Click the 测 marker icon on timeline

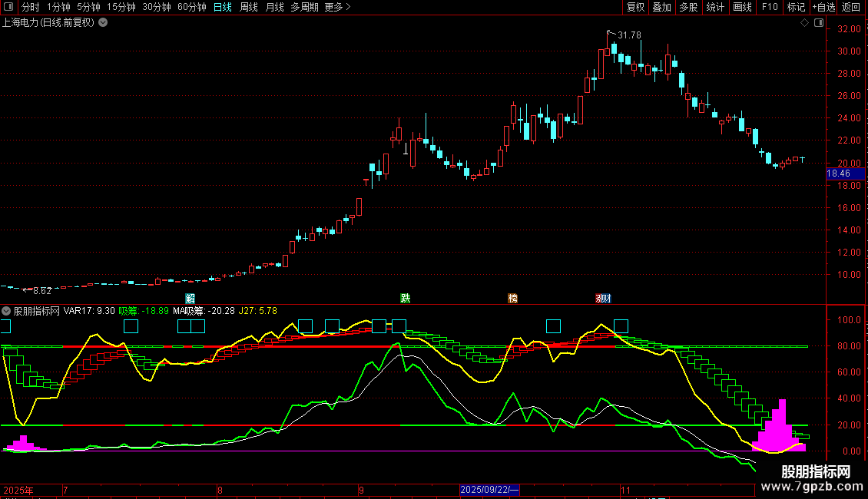[600, 298]
